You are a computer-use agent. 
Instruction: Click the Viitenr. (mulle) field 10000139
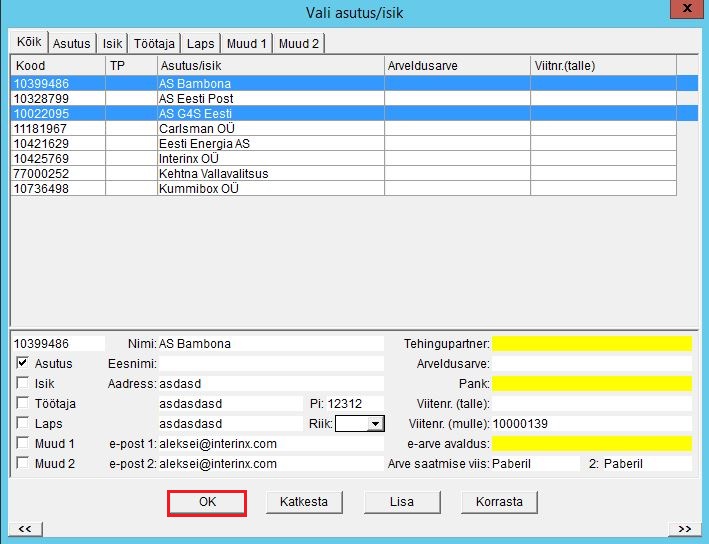591,424
